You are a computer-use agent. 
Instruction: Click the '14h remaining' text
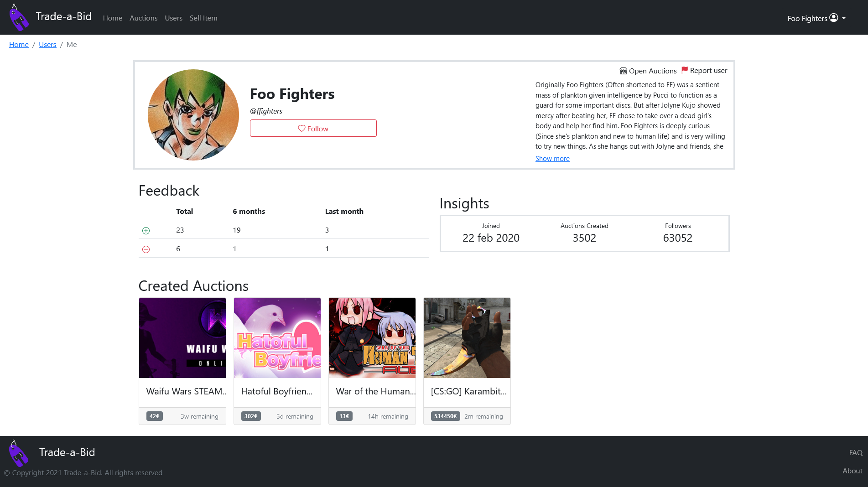(x=388, y=416)
